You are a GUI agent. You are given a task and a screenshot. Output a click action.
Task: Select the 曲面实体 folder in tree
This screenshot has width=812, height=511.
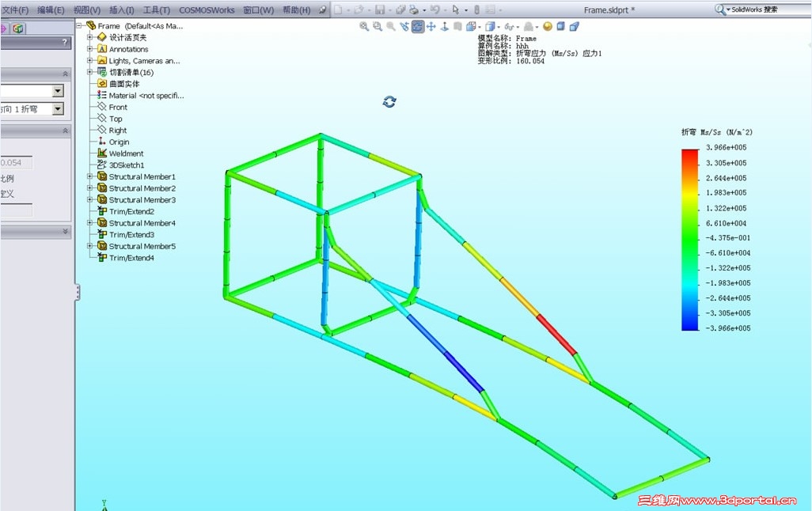(118, 83)
